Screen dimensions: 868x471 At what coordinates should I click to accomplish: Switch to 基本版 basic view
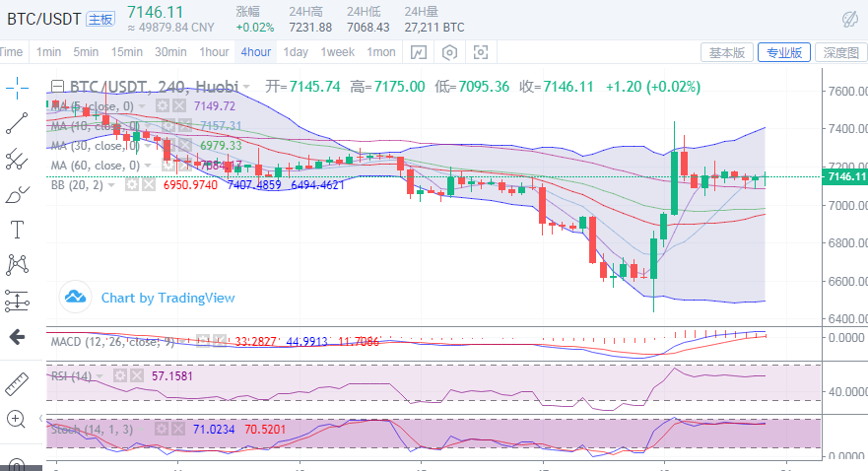[x=727, y=52]
